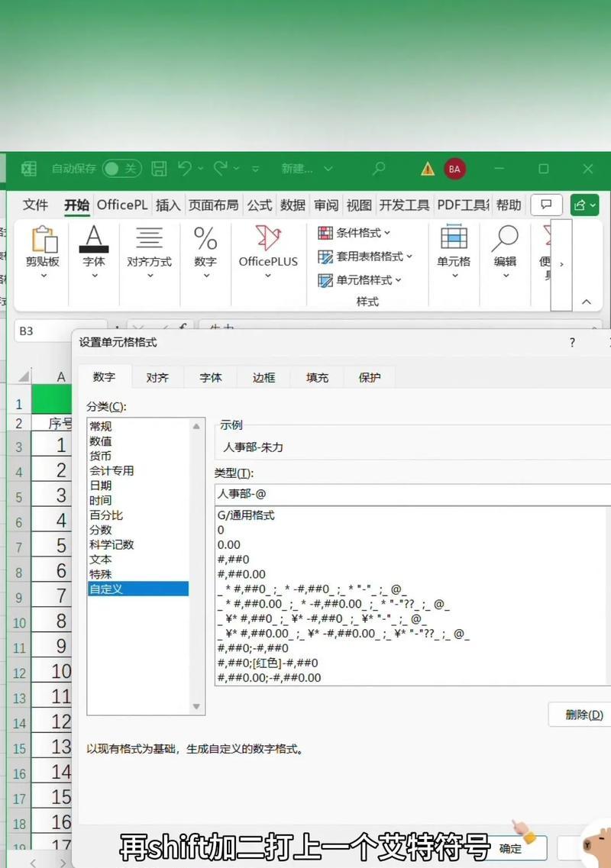Expand the 套用表格格式 dropdown

[x=365, y=257]
